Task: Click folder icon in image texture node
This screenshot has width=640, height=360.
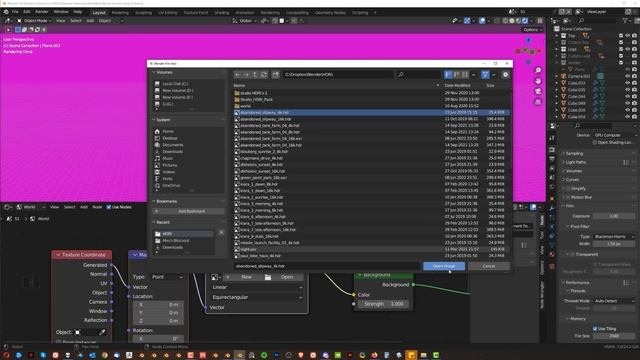Action: [268, 277]
